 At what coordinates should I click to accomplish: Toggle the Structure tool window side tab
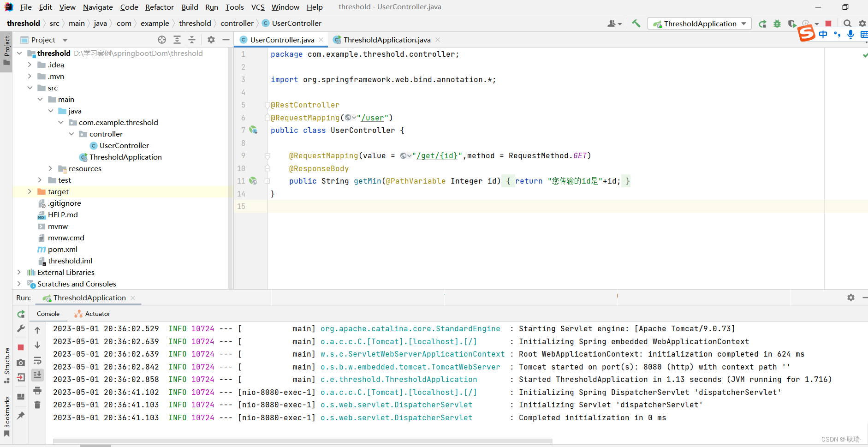coord(6,365)
